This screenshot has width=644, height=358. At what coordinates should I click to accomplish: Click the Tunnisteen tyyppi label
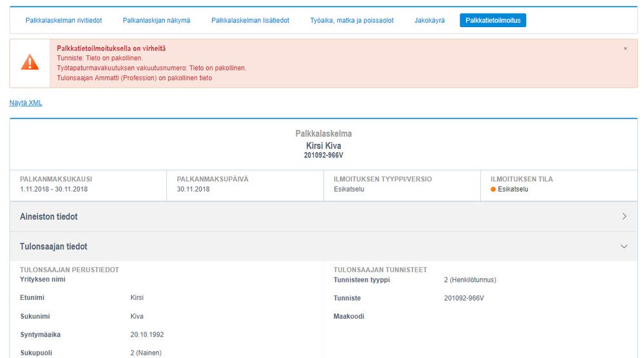(x=362, y=280)
